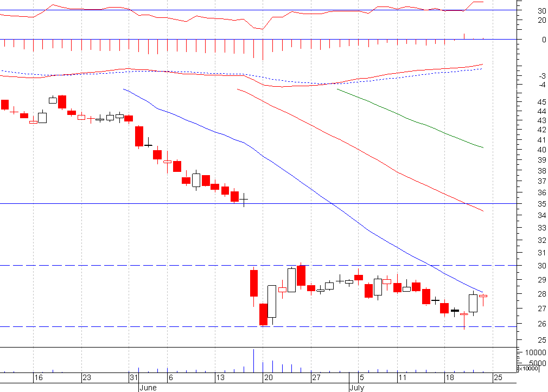Select the 23 date label
Screen dimensions: 548x392
[x=87, y=378]
